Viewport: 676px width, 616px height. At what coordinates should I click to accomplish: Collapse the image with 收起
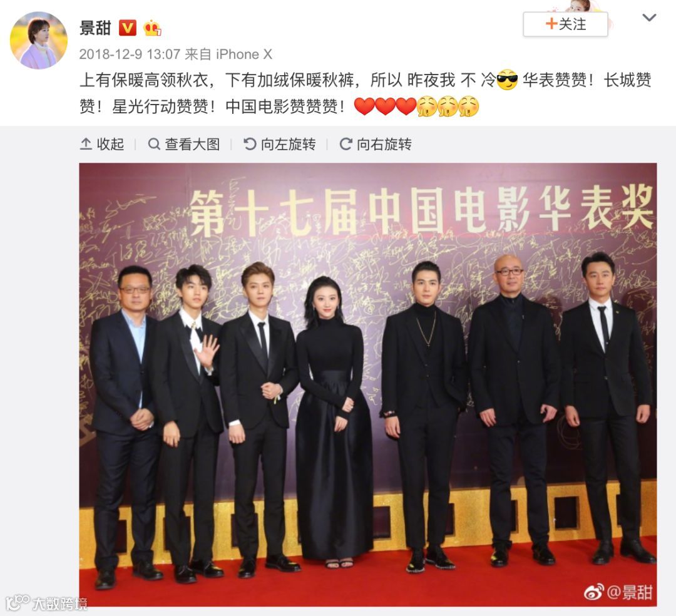tap(102, 144)
